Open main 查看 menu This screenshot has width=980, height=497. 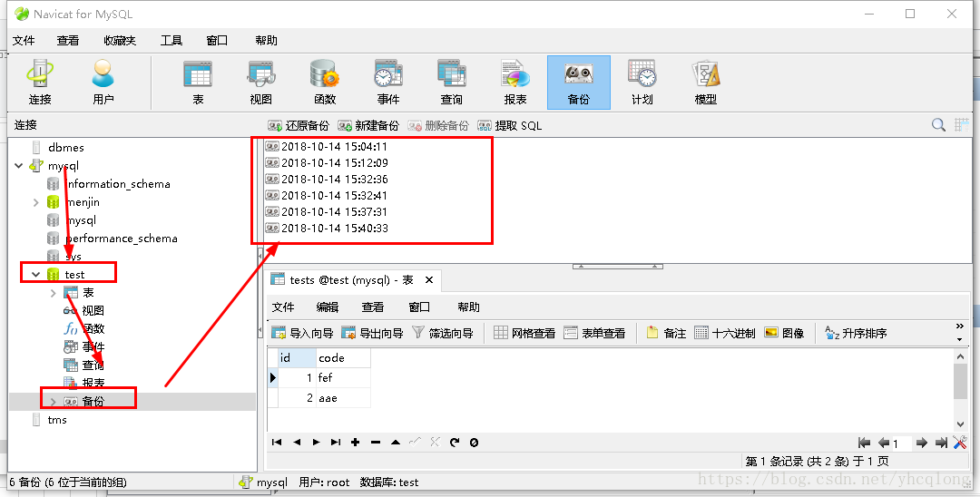pyautogui.click(x=67, y=41)
